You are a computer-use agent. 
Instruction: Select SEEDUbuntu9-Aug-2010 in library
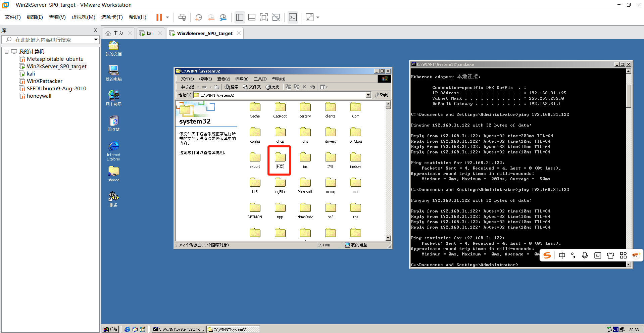[56, 89]
